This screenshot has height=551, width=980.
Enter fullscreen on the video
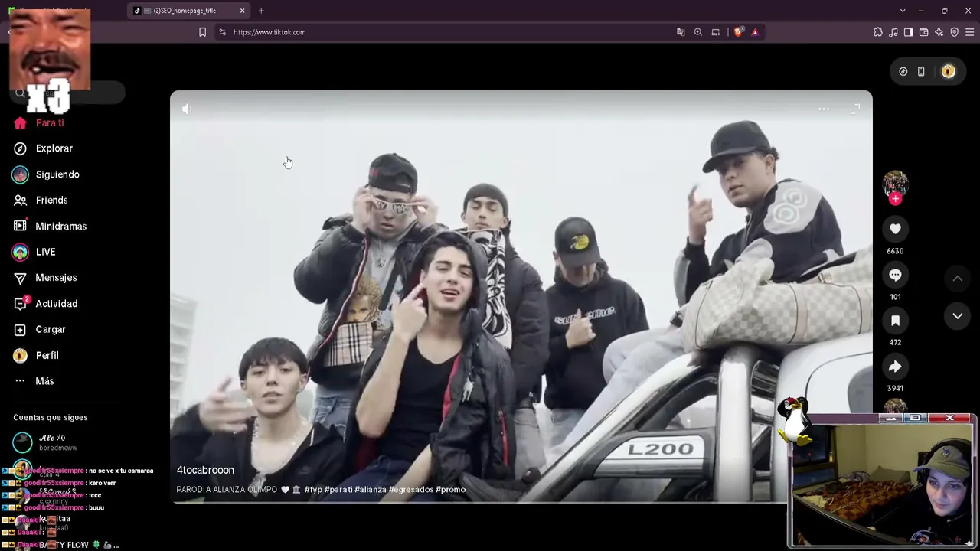click(x=855, y=109)
